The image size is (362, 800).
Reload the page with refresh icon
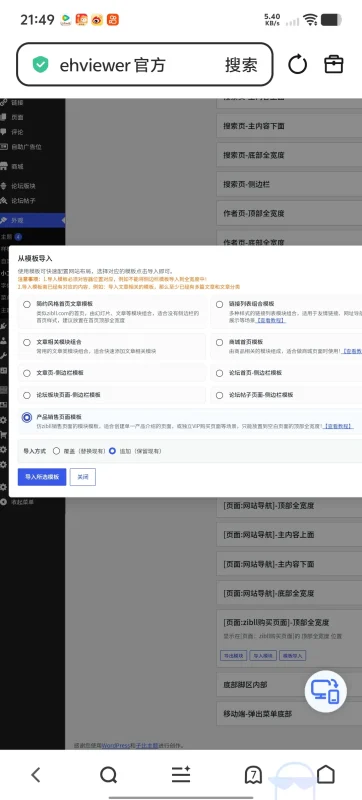(297, 65)
